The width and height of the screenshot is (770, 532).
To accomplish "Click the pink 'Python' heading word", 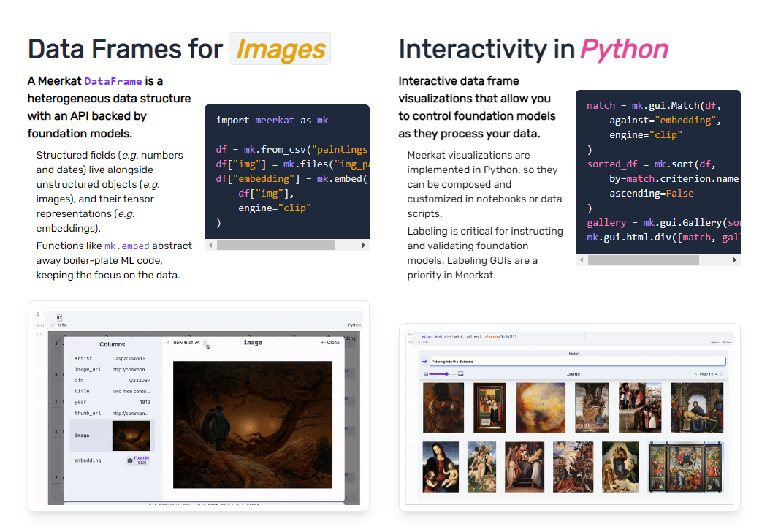I will [624, 49].
